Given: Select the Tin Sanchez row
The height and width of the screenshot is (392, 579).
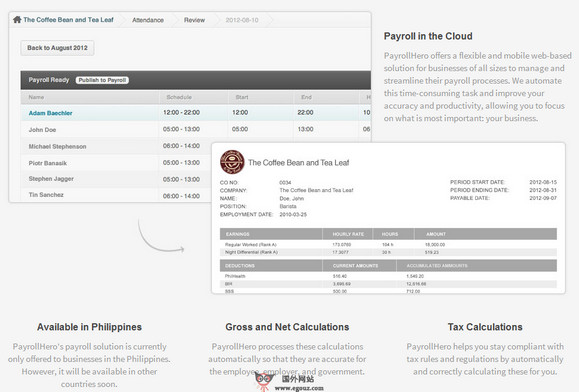Looking at the screenshot, I should tap(116, 195).
